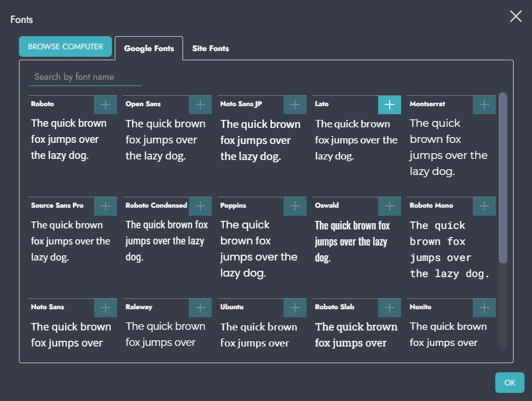Close the Fonts dialog
The height and width of the screenshot is (401, 532).
click(515, 16)
